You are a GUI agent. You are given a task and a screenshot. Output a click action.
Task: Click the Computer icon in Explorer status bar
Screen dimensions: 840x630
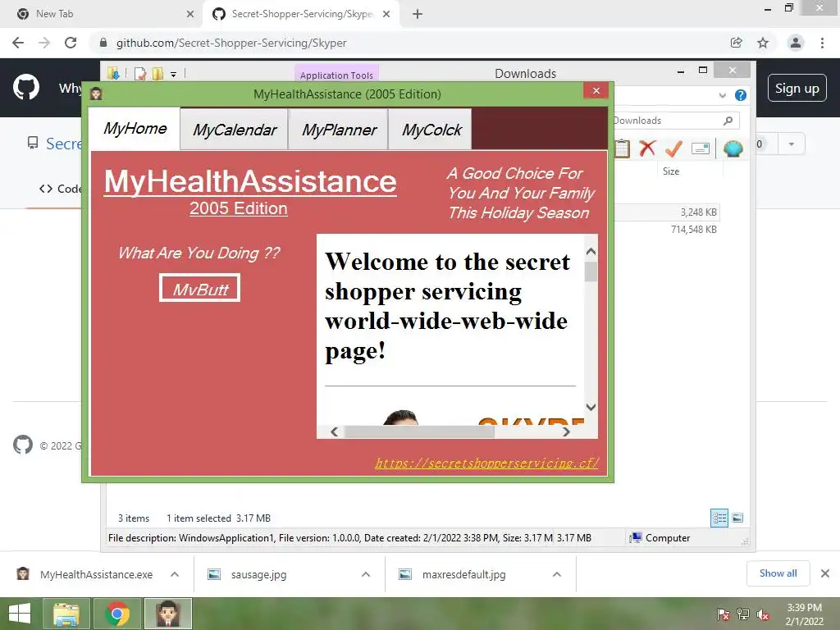636,538
